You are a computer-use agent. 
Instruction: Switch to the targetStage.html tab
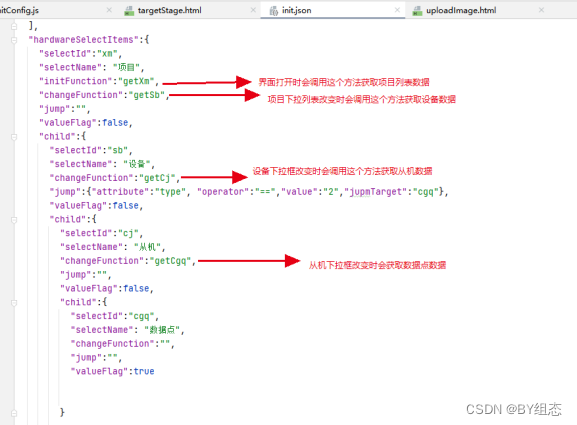(x=169, y=10)
